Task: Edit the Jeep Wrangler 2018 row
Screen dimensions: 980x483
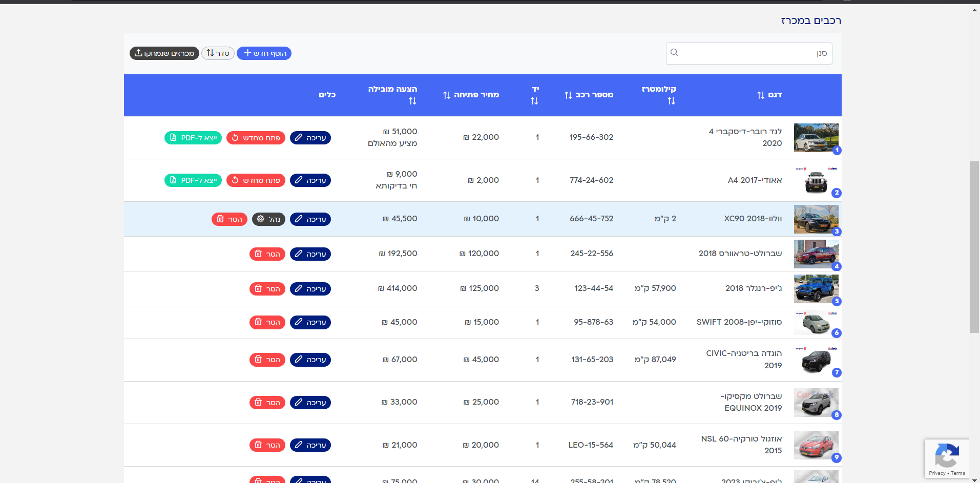Action: coord(310,289)
